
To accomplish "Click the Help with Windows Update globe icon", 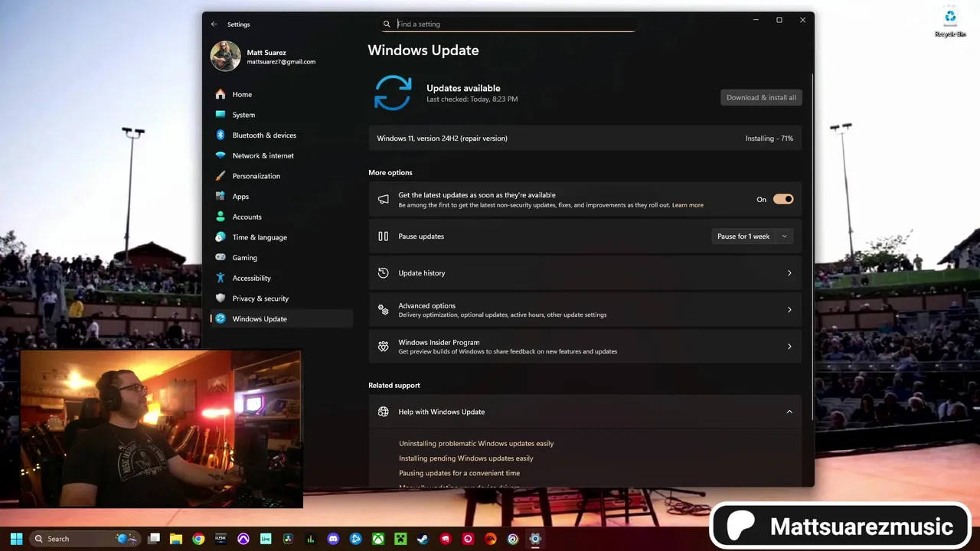I will point(384,412).
